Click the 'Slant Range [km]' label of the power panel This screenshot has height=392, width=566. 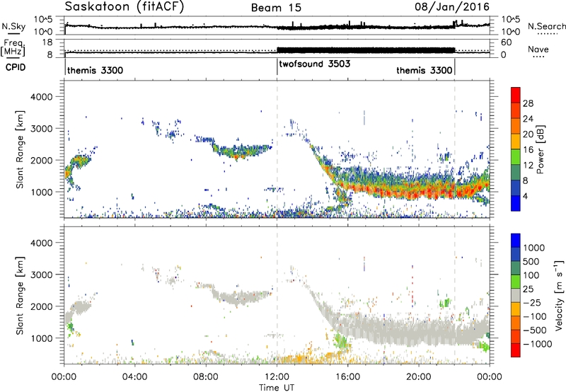click(x=21, y=149)
